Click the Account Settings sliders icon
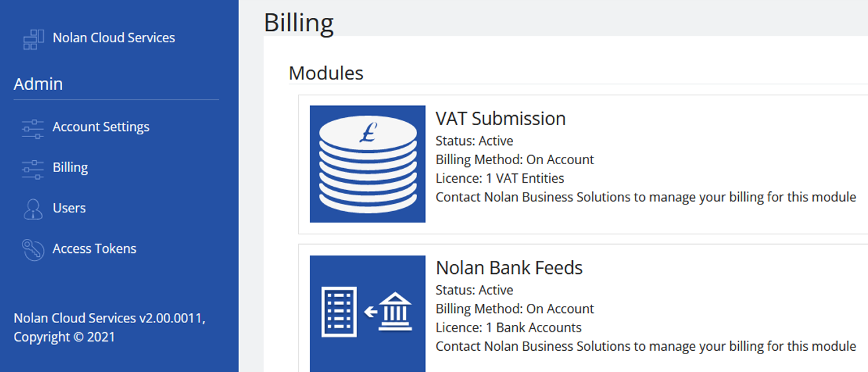 (33, 127)
